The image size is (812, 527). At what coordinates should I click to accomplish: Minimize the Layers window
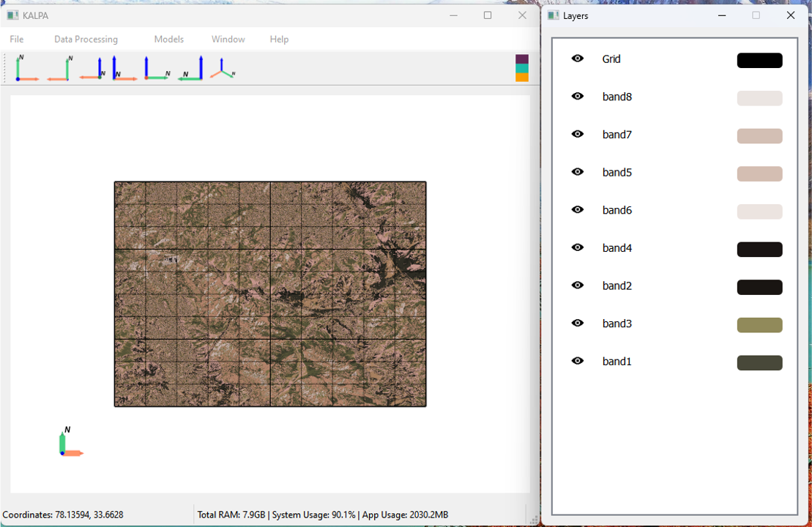tap(722, 15)
